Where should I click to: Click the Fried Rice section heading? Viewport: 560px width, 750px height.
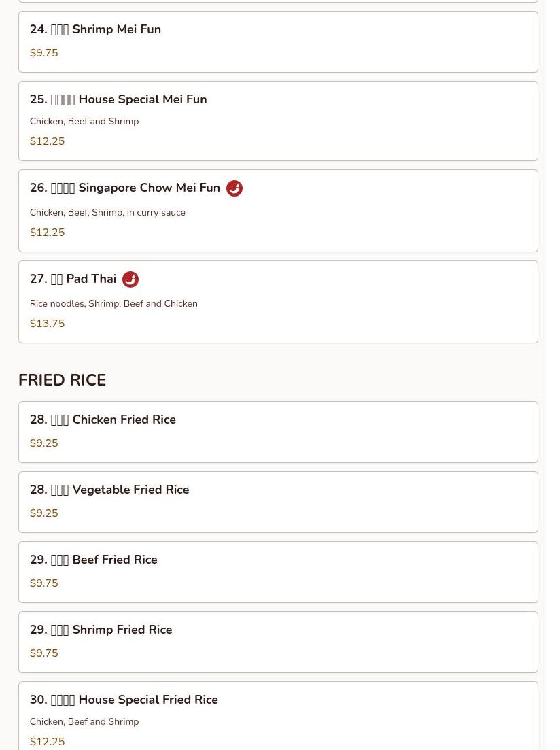62,380
